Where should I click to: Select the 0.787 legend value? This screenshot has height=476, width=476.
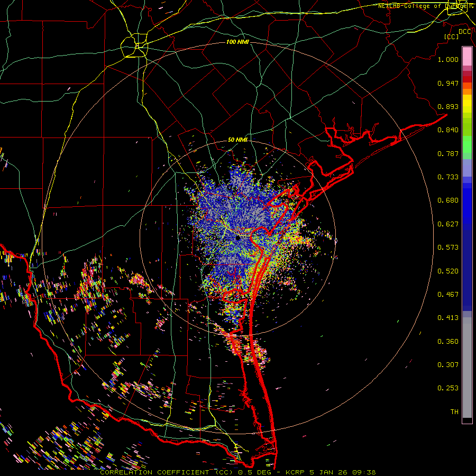448,153
